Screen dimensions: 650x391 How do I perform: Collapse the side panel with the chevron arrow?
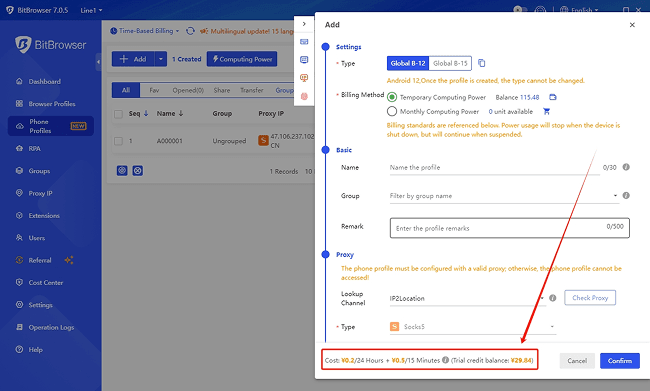(304, 24)
